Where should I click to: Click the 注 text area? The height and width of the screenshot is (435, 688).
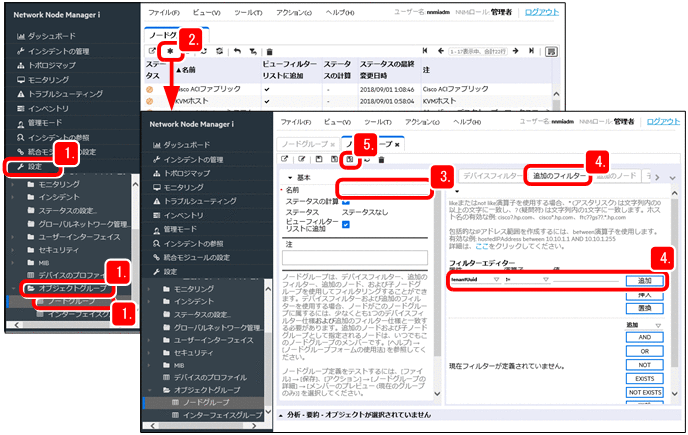coord(355,258)
